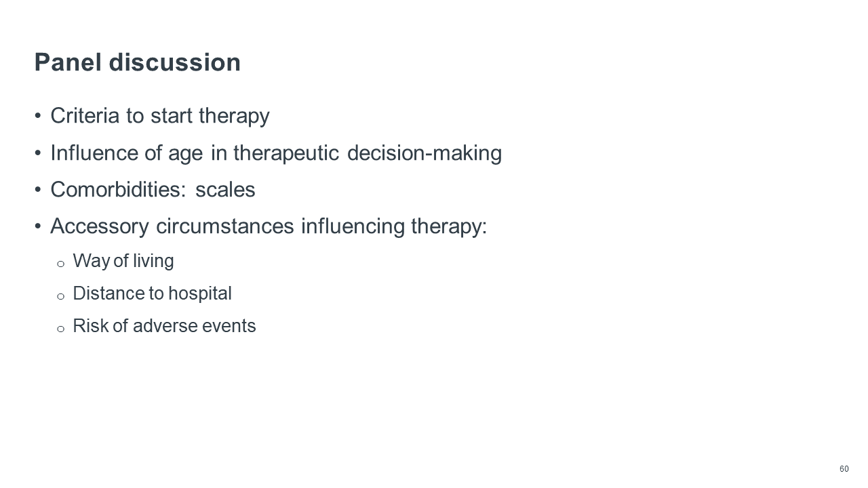Select the "Criteria to start therapy" bullet text
The width and height of the screenshot is (868, 488).
click(159, 116)
